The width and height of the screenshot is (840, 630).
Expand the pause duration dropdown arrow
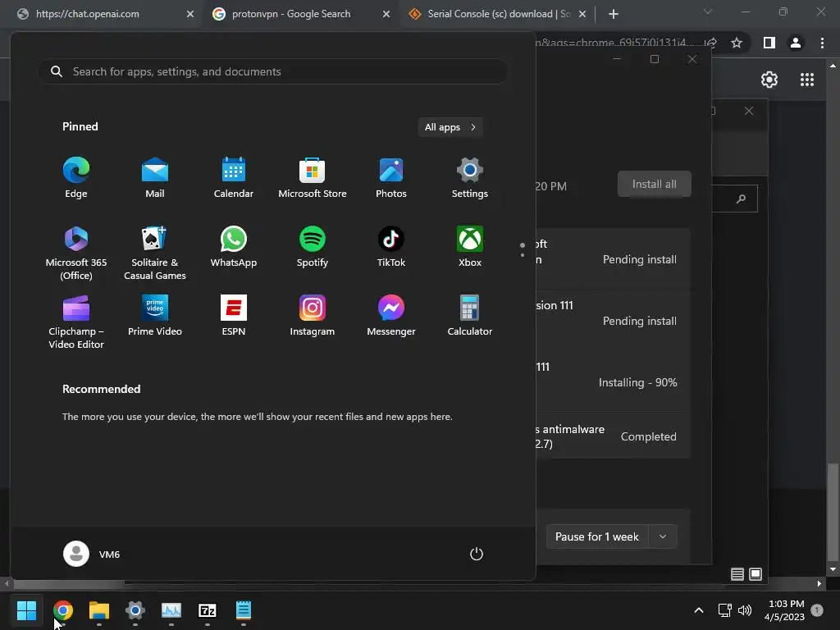(663, 536)
